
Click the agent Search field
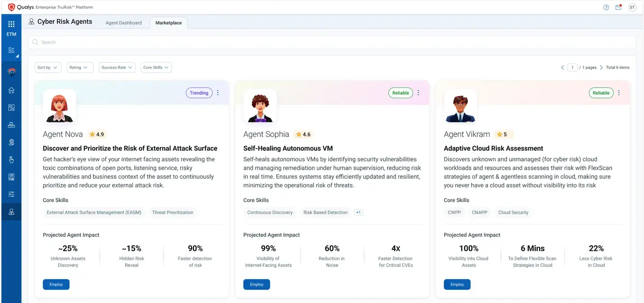pyautogui.click(x=332, y=42)
